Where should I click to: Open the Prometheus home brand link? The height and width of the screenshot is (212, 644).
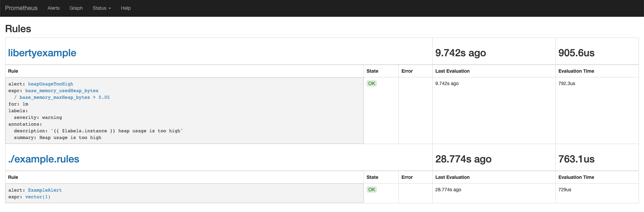tap(21, 8)
